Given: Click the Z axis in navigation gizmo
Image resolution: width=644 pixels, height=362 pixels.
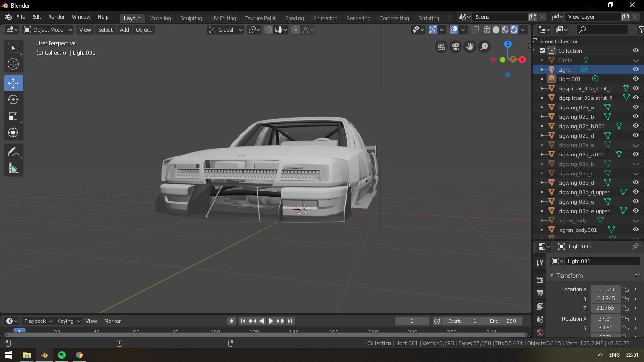Looking at the screenshot, I should click(x=508, y=44).
